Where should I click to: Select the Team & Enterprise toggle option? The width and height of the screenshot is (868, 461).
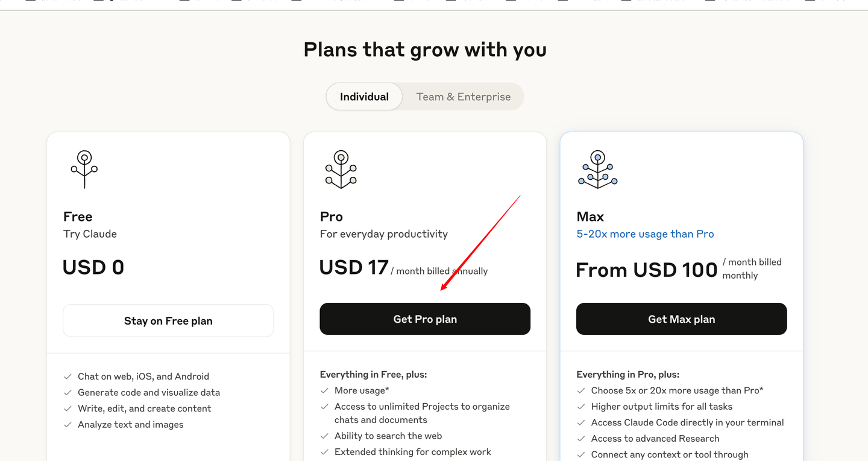[x=463, y=97]
